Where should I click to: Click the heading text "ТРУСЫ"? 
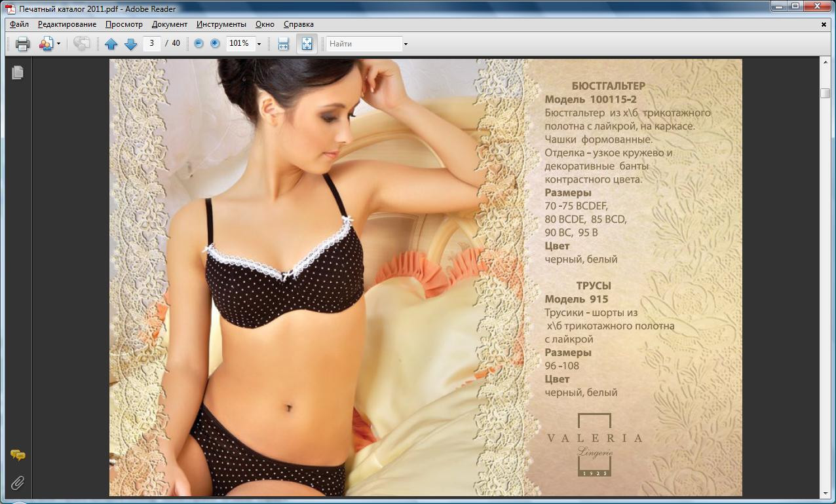[x=594, y=286]
